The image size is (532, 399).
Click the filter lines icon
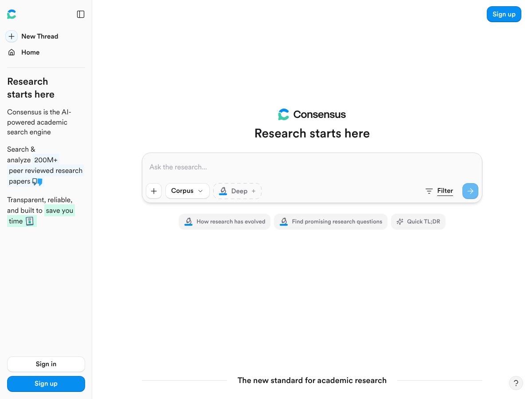429,191
